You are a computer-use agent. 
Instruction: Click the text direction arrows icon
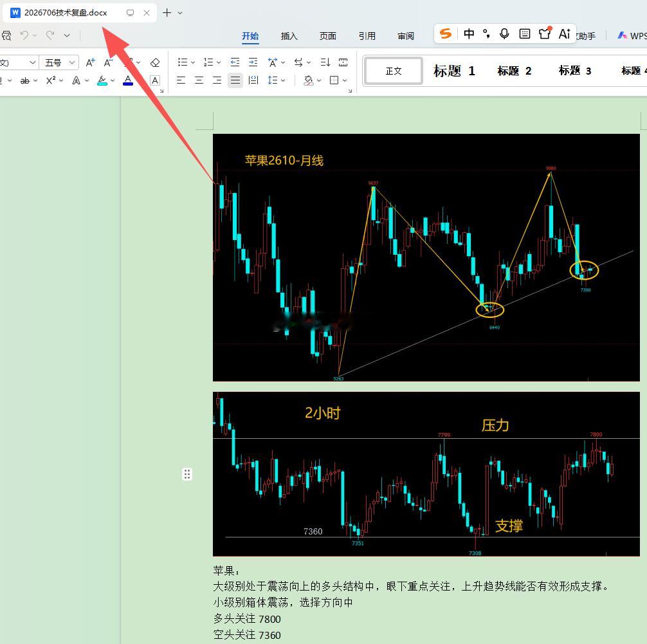point(298,62)
